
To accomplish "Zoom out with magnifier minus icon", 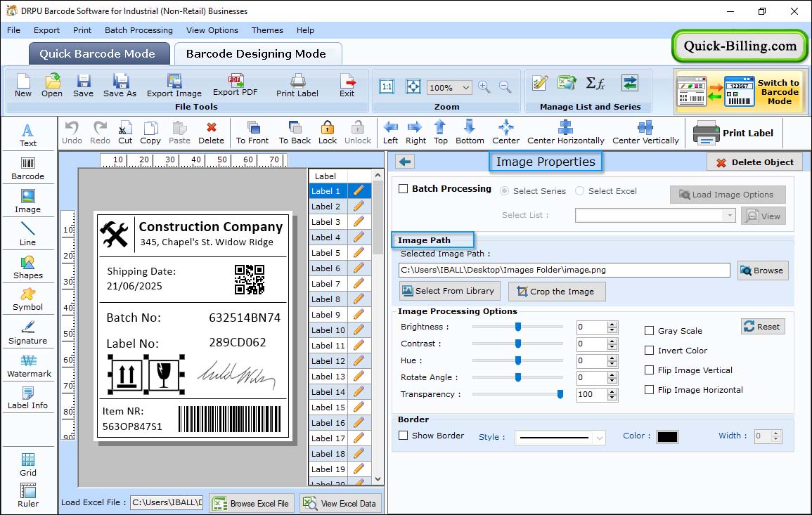I will click(505, 87).
